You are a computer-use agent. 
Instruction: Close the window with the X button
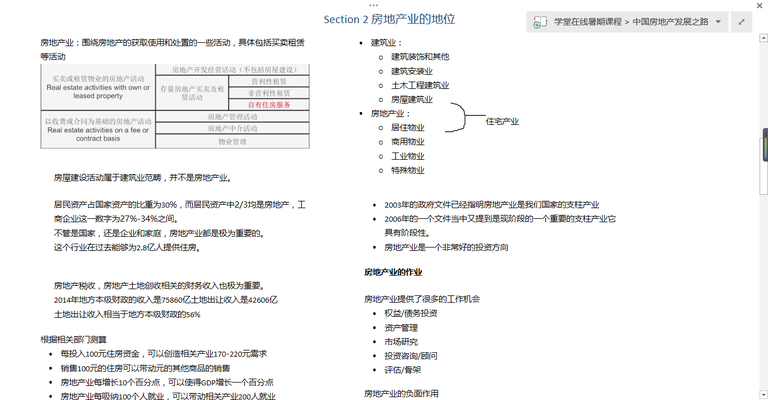759,4
